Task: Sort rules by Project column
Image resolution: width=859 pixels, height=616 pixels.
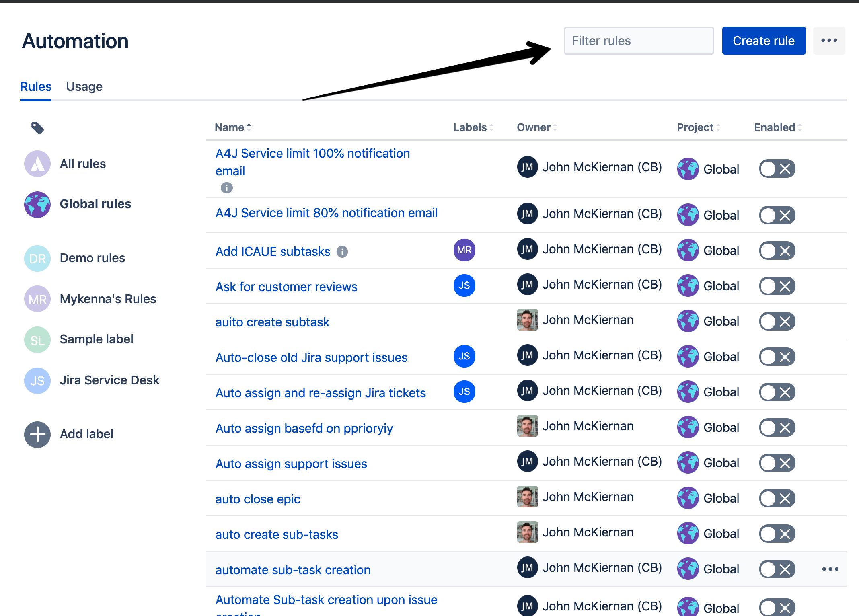Action: click(x=699, y=127)
